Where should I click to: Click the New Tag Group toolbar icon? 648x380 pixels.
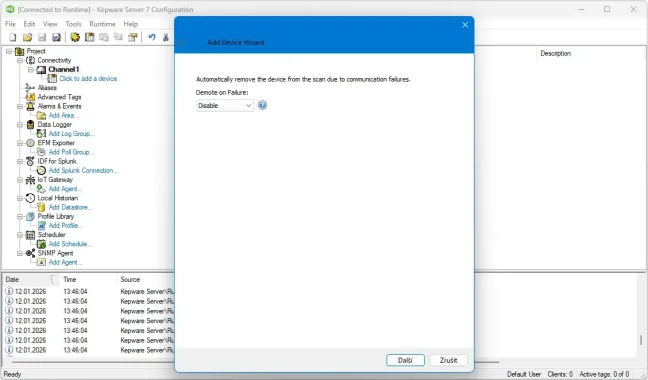pos(104,38)
